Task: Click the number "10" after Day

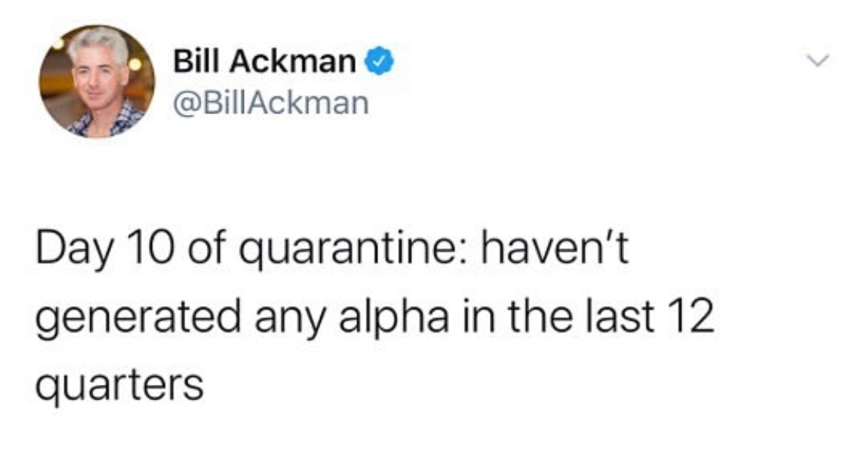Action: point(150,248)
